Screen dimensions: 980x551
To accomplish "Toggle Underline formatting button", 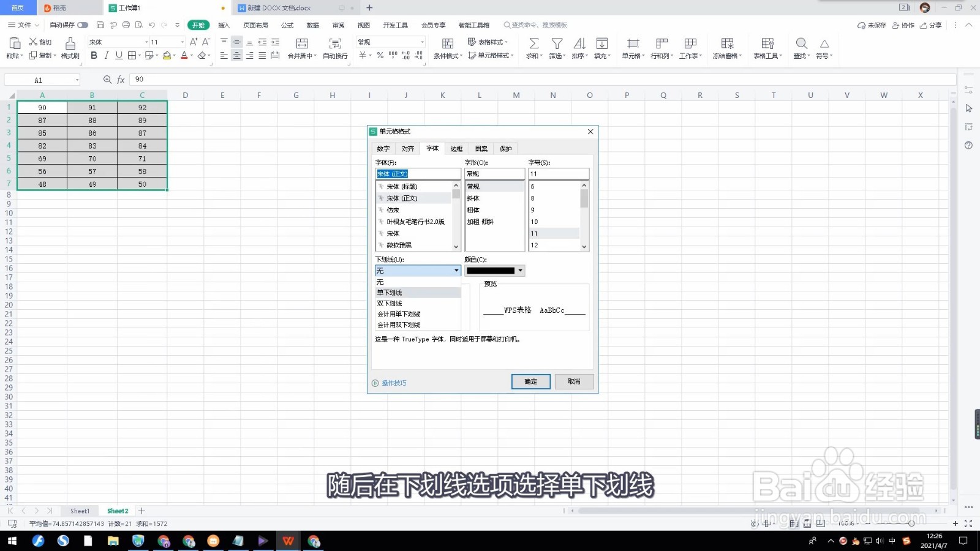I will 119,56.
